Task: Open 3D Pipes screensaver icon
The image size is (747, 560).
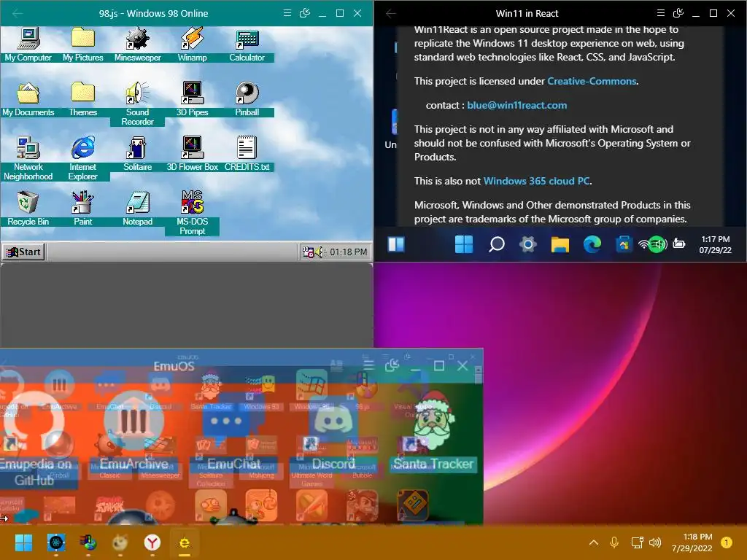Action: pyautogui.click(x=193, y=99)
